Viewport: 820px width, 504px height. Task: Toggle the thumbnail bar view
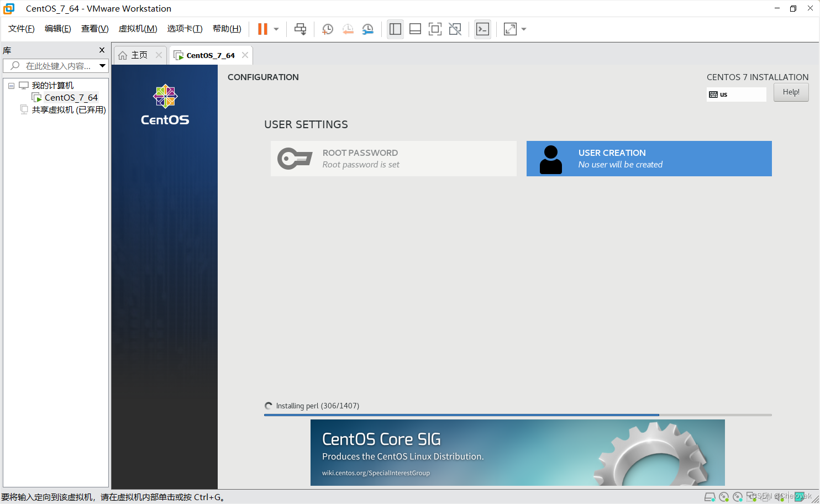click(x=415, y=29)
